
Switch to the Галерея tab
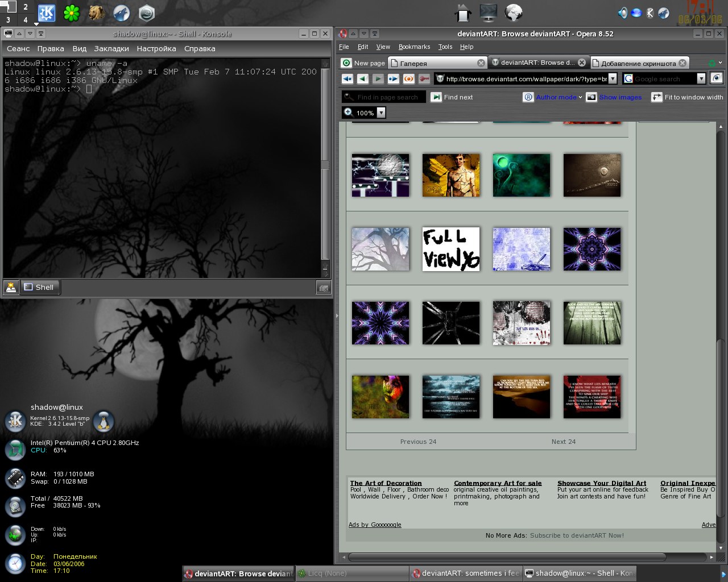[x=435, y=63]
